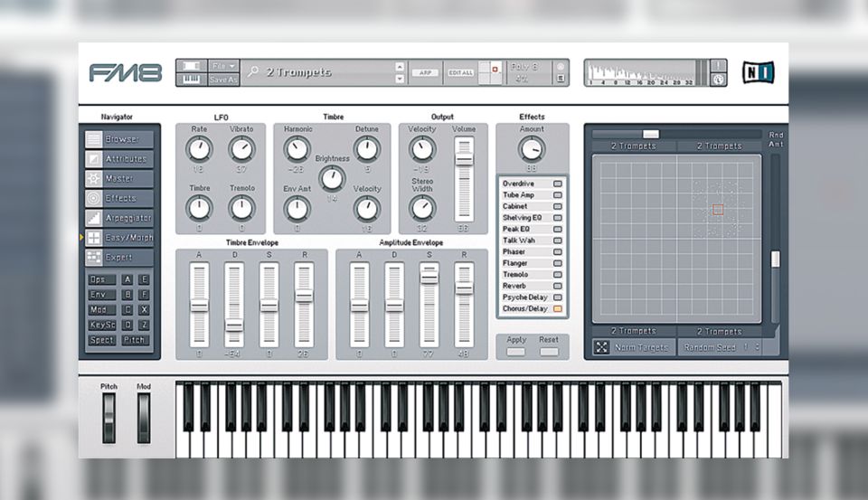868x500 pixels.
Task: Open the Browser navigator icon
Action: click(94, 139)
